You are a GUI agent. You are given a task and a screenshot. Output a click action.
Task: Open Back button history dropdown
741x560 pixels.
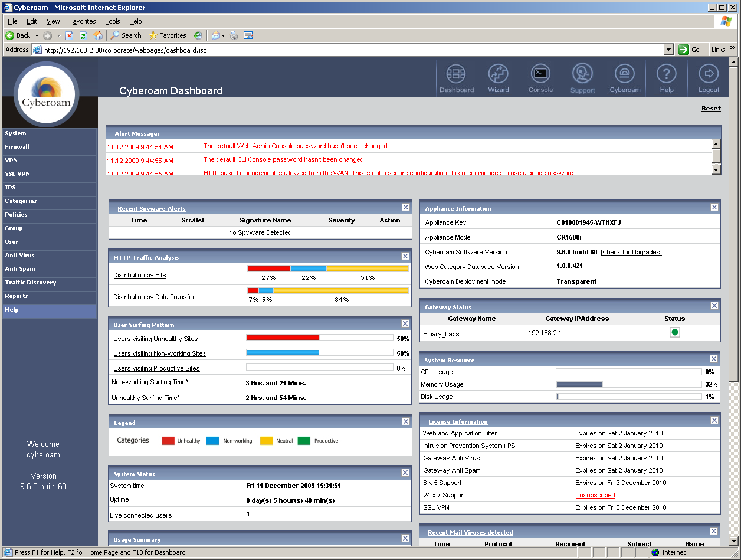pyautogui.click(x=37, y=35)
